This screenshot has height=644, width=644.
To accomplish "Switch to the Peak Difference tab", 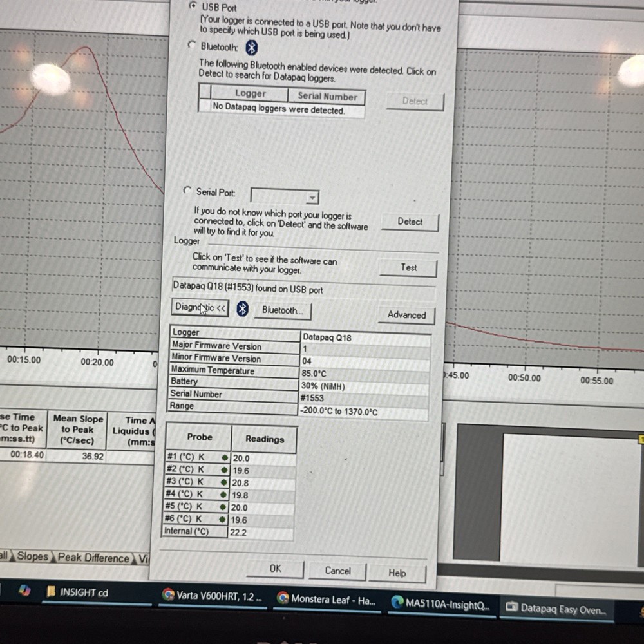I will (x=92, y=558).
